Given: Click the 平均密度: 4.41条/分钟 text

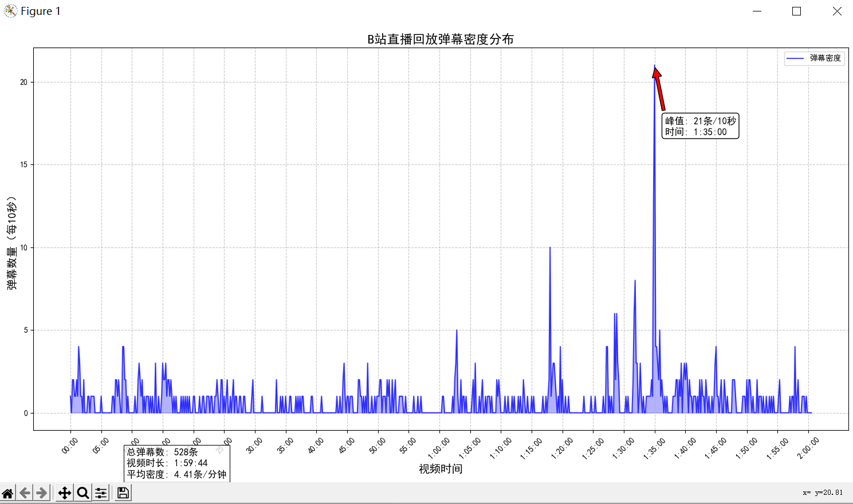Looking at the screenshot, I should coord(176,474).
